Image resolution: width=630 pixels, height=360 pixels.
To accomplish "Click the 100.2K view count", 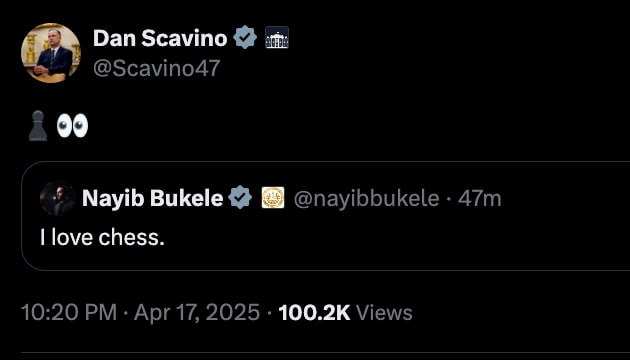I will [315, 313].
